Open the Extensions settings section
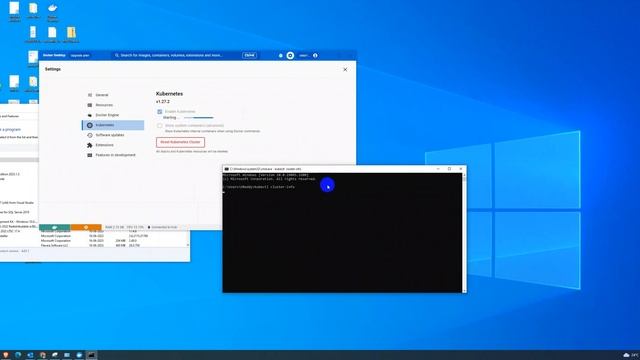The image size is (640, 360). (113, 145)
